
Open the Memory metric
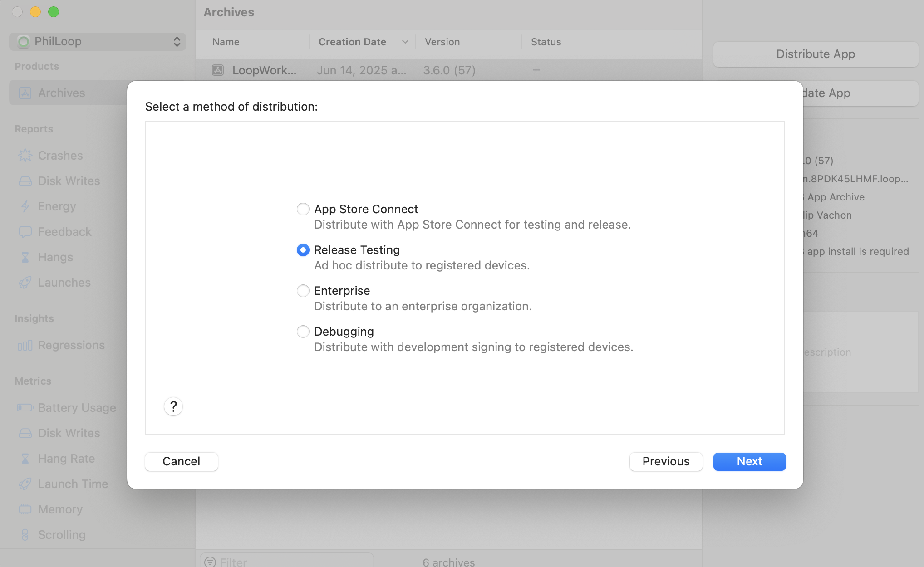click(x=60, y=509)
